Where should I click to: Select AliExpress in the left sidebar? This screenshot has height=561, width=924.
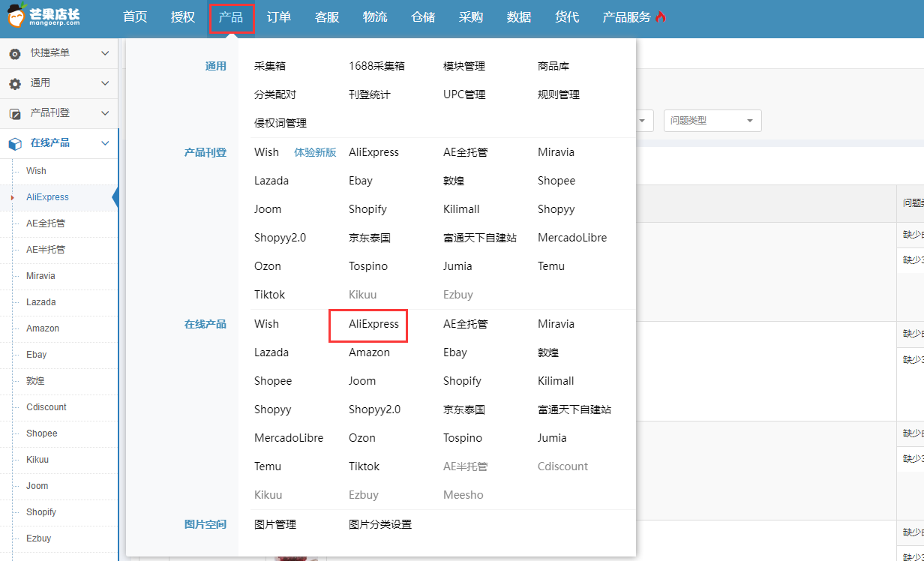(x=47, y=197)
